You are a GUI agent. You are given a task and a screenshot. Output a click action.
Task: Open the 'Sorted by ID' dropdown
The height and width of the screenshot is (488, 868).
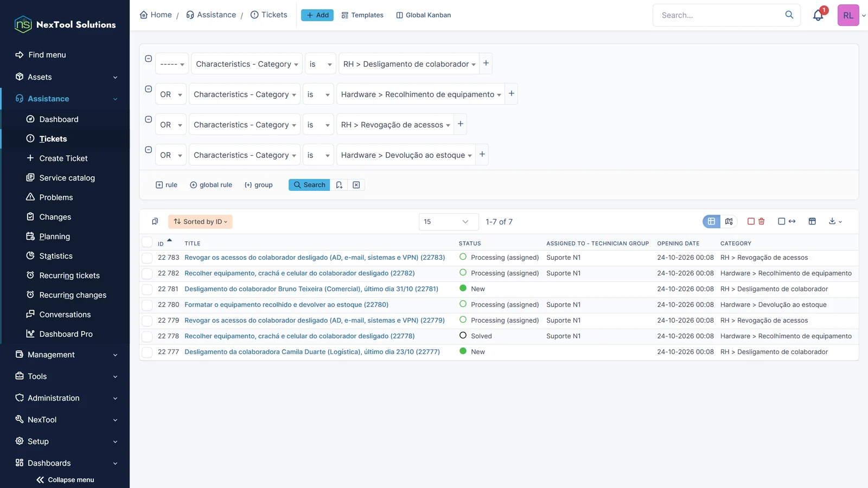pyautogui.click(x=200, y=221)
